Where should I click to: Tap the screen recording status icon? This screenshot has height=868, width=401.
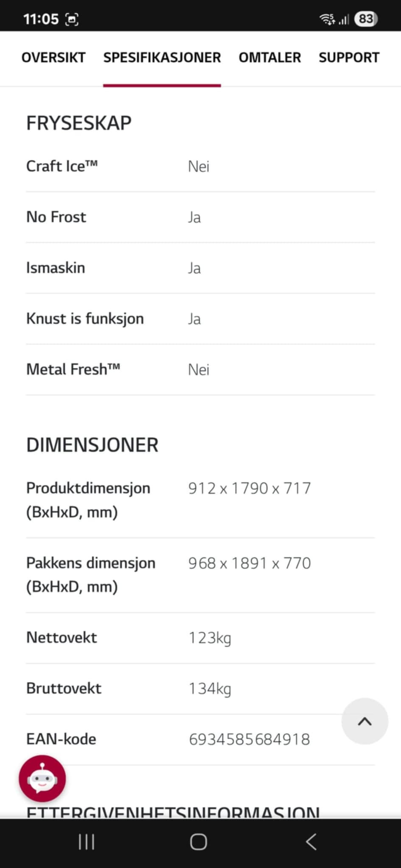(72, 19)
